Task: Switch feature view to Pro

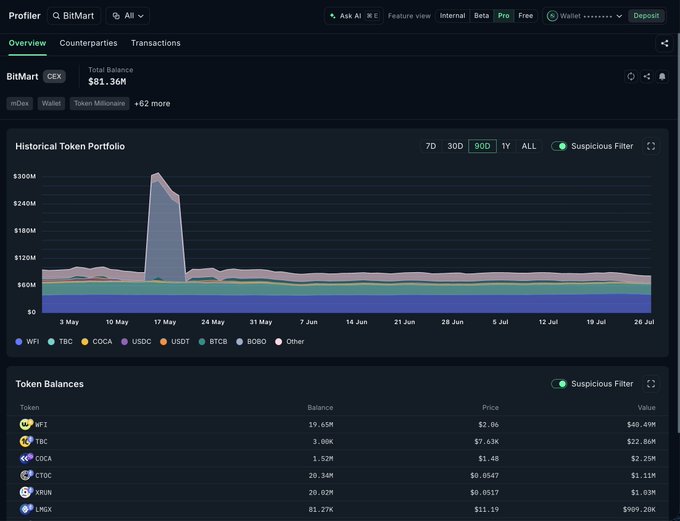Action: 503,16
